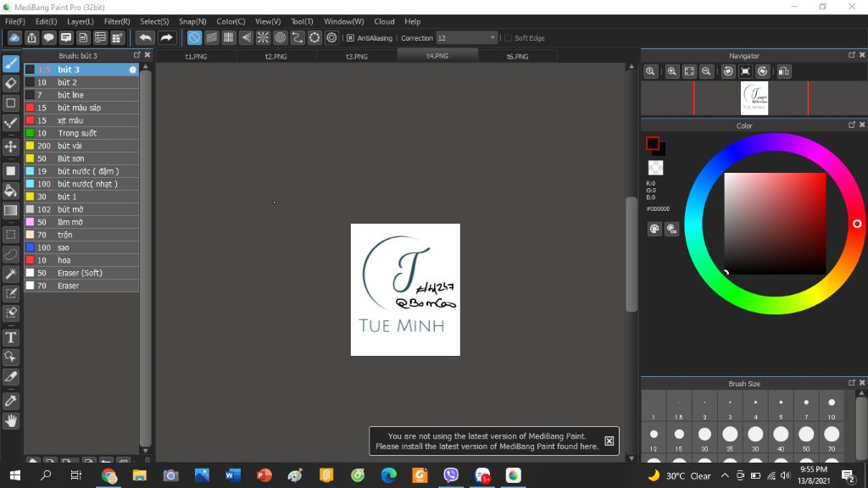868x488 pixels.
Task: Click the hue ring handle
Action: [x=857, y=224]
